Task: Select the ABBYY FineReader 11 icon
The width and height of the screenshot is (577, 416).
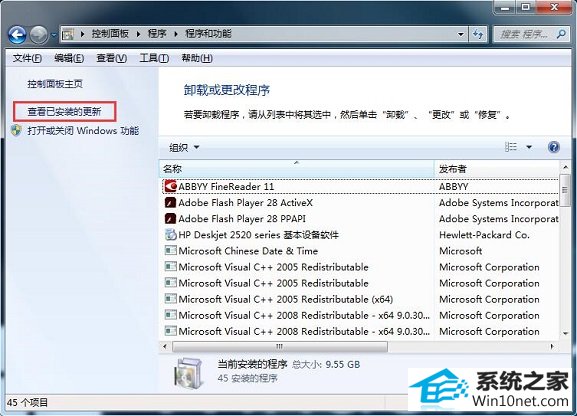Action: tap(170, 186)
